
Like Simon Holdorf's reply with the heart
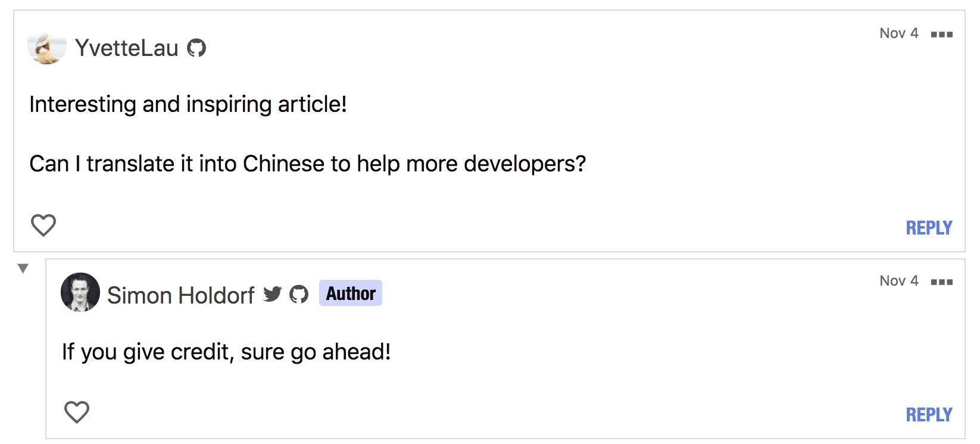click(x=77, y=412)
